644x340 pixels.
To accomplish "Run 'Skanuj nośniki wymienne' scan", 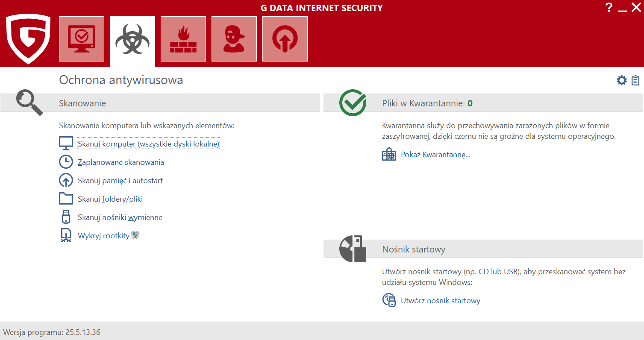I will (x=120, y=217).
